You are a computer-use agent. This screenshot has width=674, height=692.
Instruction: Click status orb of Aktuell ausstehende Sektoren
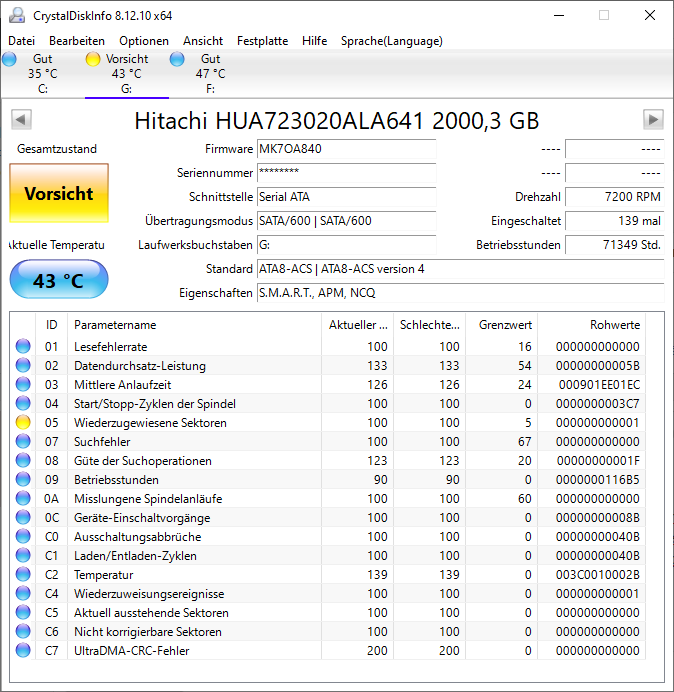pyautogui.click(x=23, y=613)
